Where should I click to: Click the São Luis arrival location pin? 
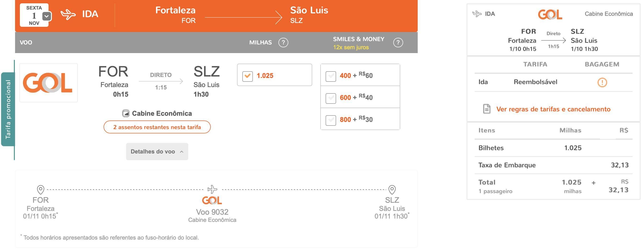click(392, 190)
